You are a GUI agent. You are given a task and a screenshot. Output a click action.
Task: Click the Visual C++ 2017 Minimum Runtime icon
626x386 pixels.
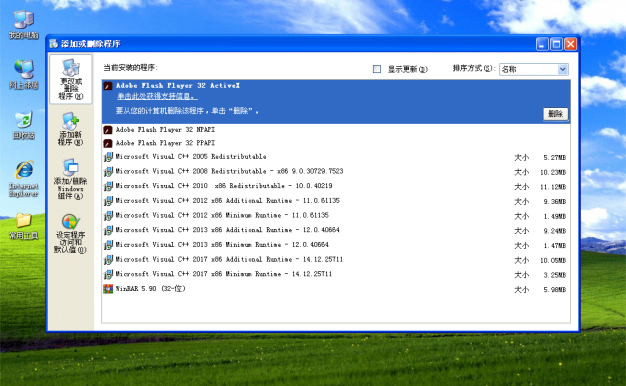[108, 274]
